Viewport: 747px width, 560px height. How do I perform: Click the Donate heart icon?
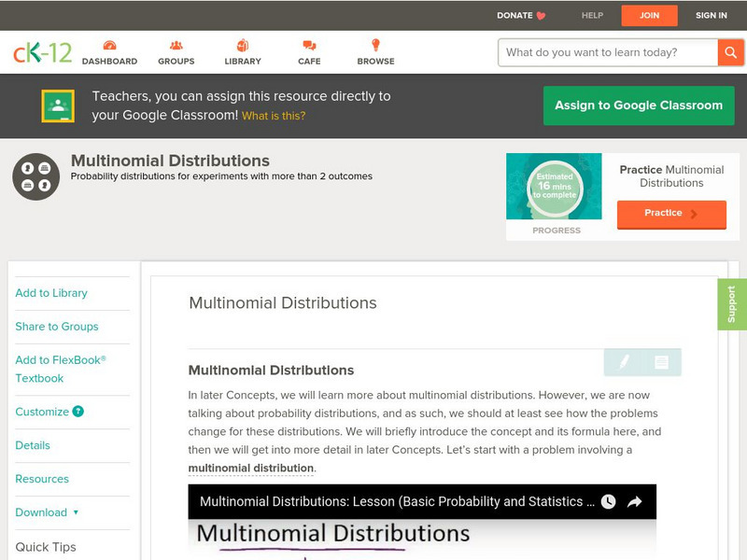(541, 16)
